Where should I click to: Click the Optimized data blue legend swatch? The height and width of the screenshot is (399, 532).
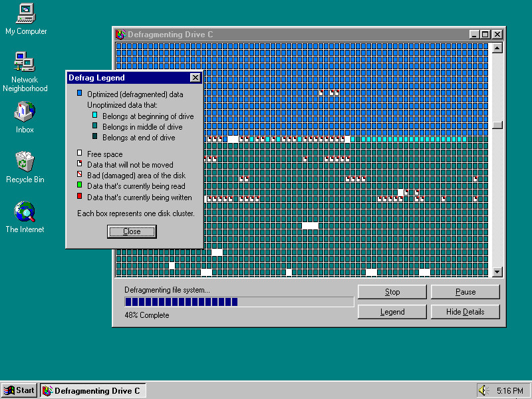point(79,93)
